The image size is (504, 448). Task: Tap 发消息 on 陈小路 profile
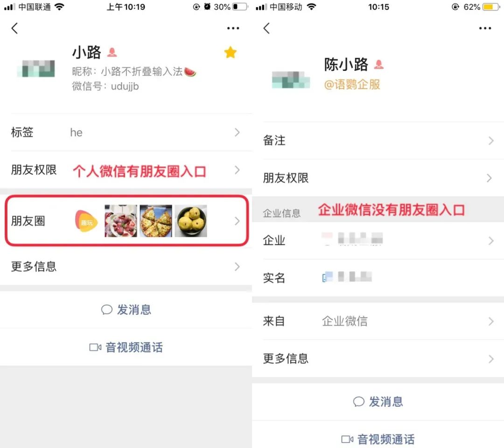[x=378, y=402]
